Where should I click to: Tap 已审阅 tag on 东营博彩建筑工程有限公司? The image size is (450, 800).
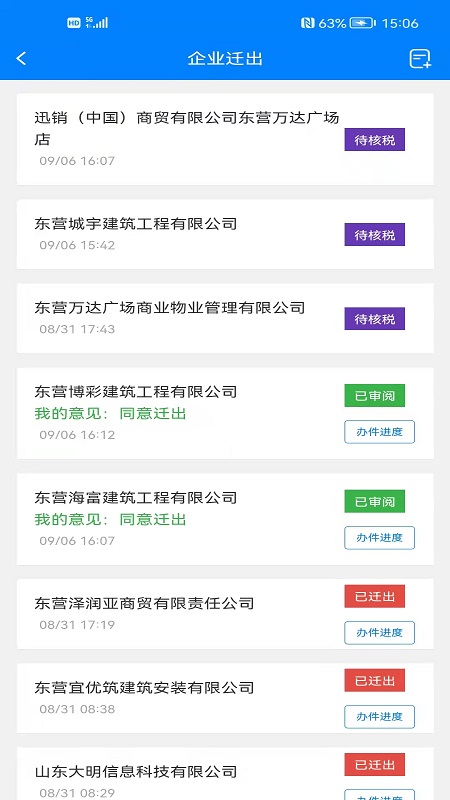pyautogui.click(x=374, y=395)
